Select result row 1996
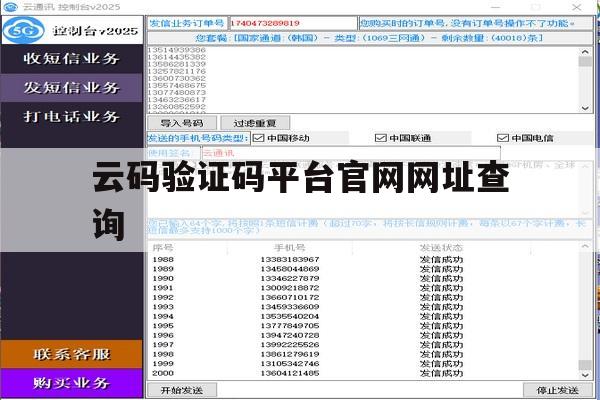Image resolution: width=600 pixels, height=400 pixels. [364, 335]
